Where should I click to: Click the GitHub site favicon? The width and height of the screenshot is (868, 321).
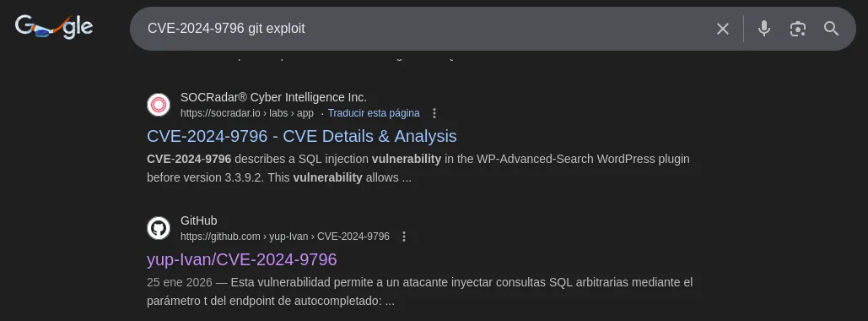coord(159,228)
